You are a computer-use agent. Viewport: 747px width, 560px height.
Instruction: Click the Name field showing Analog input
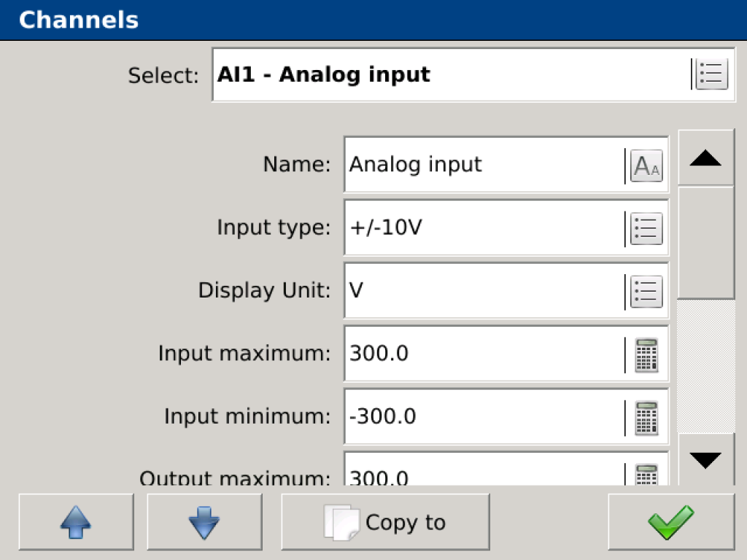coord(483,165)
